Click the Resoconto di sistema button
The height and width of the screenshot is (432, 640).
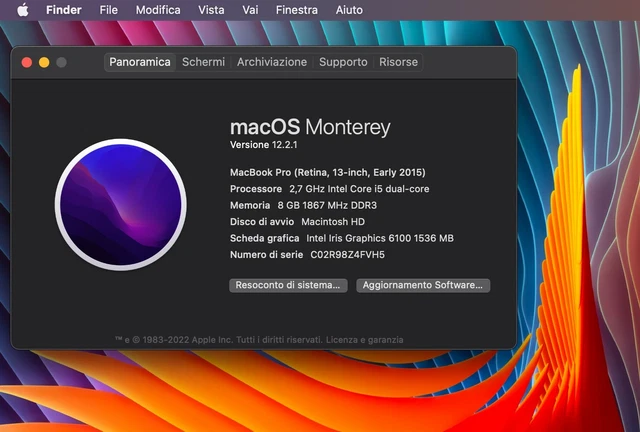coord(288,285)
